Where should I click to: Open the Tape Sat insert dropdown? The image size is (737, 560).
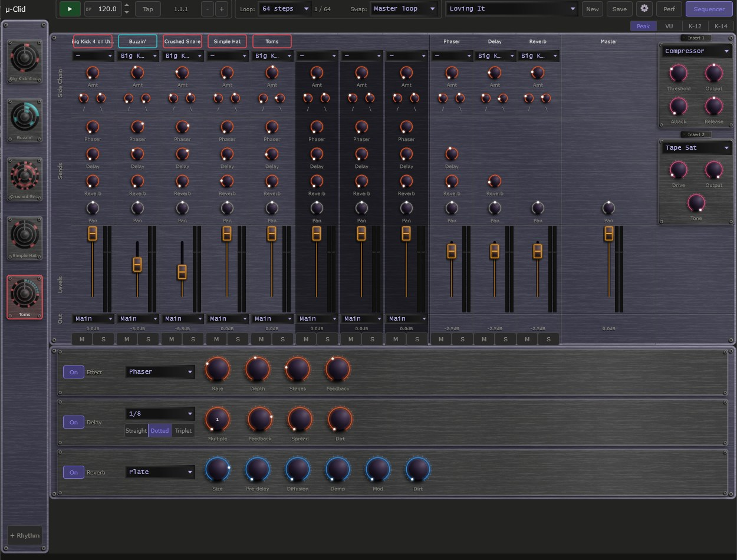click(x=696, y=148)
